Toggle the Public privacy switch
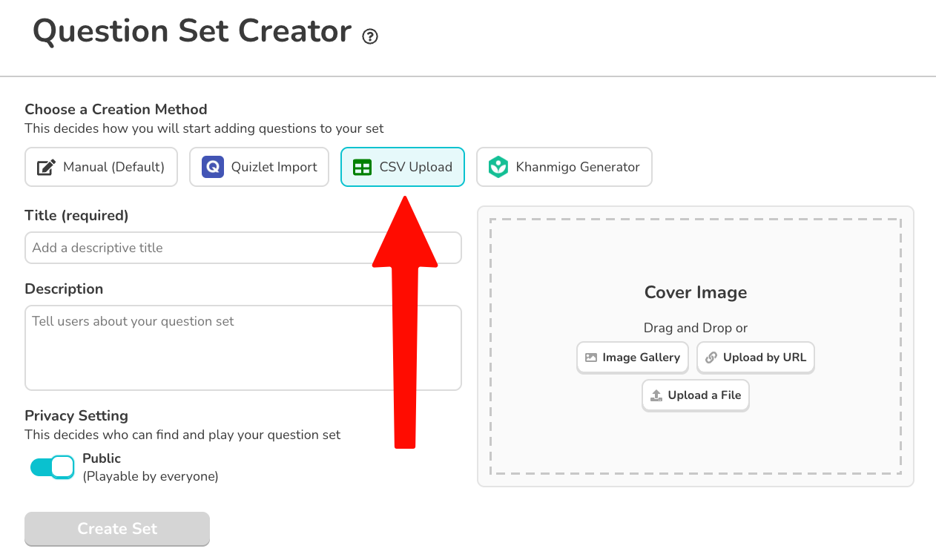Image resolution: width=936 pixels, height=560 pixels. tap(52, 467)
